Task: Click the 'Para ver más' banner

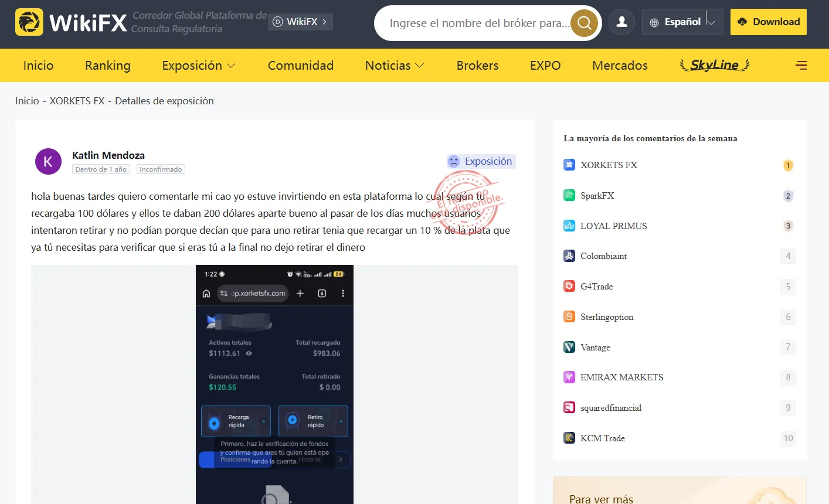Action: pyautogui.click(x=679, y=490)
